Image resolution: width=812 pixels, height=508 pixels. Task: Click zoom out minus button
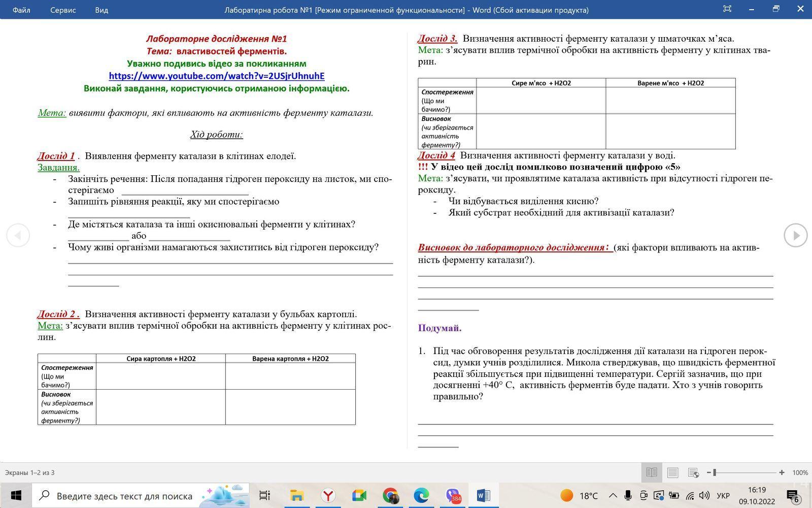tap(709, 472)
